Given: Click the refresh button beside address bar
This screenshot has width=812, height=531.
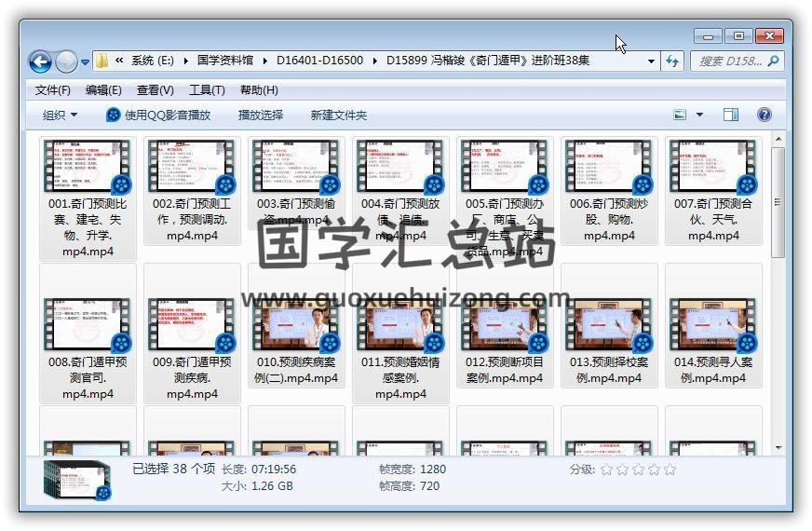Looking at the screenshot, I should click(672, 61).
